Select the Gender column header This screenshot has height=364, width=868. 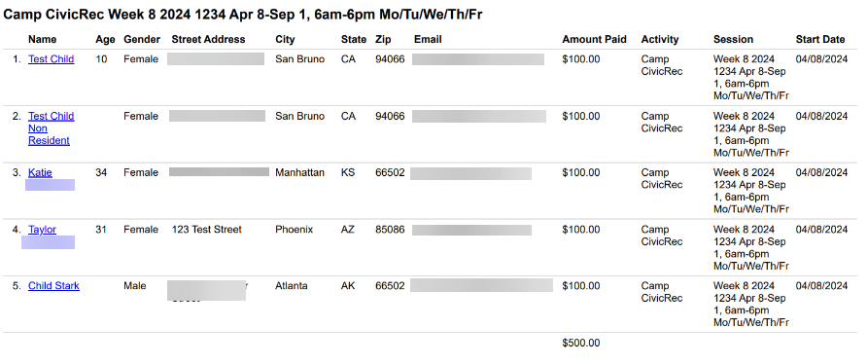pos(142,39)
